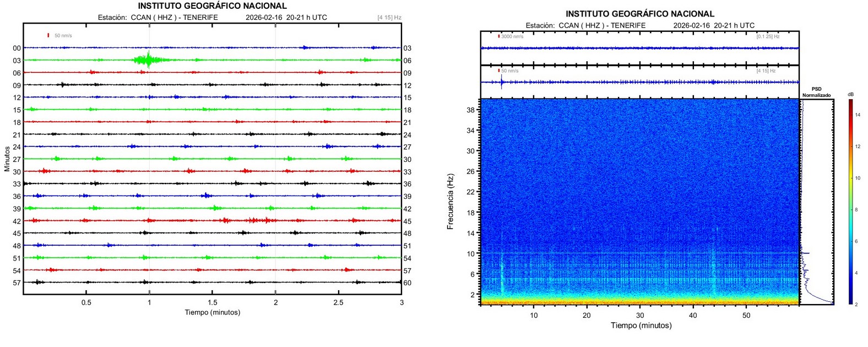Click the 30 tick on spectrogram time axis
This screenshot has height=347, width=868.
(x=639, y=316)
